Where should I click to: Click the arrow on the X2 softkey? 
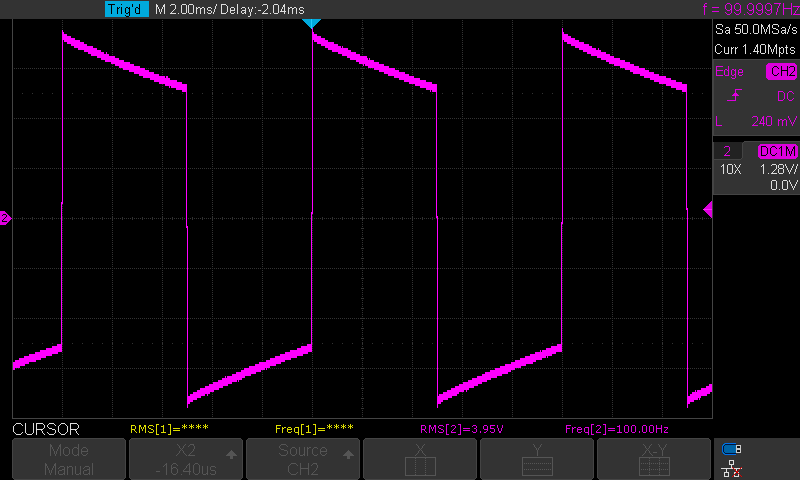(x=231, y=454)
